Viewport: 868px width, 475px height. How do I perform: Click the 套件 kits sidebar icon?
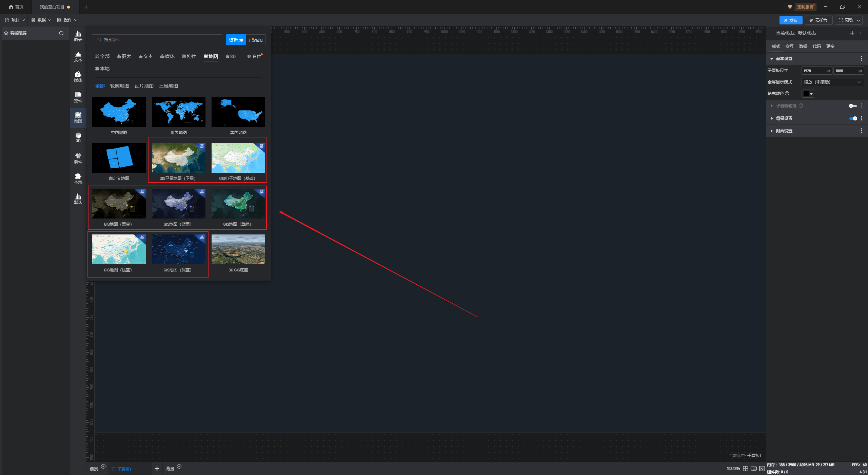(78, 158)
